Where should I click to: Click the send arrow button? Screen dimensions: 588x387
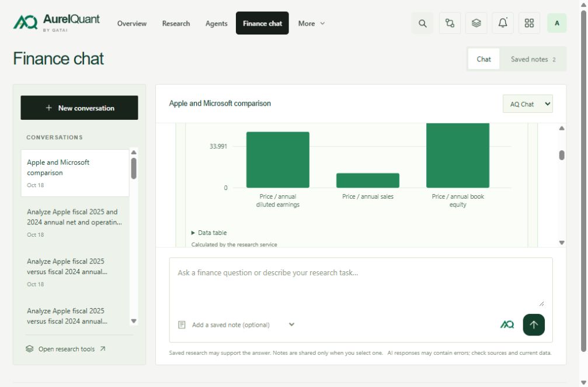[x=534, y=324]
